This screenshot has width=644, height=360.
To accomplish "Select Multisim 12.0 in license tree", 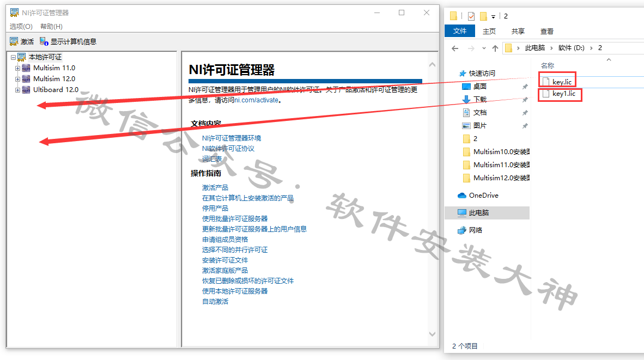I will (x=54, y=78).
